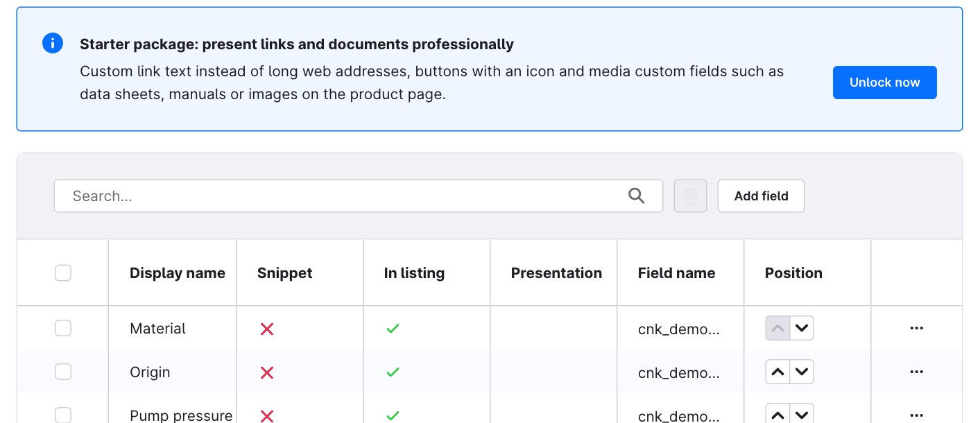Move Material down with the down arrow
Screen dimensions: 980x423
(x=802, y=329)
